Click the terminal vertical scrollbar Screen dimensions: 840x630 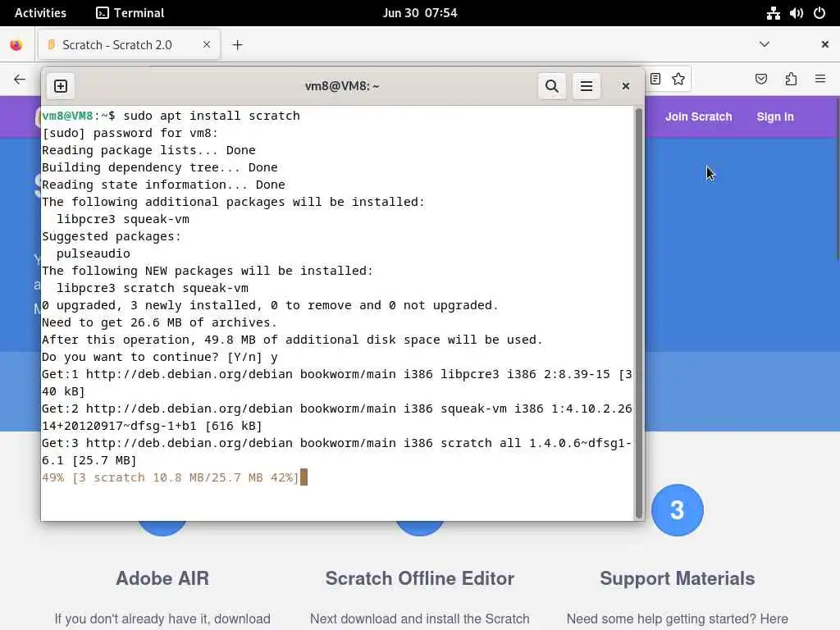click(x=638, y=313)
